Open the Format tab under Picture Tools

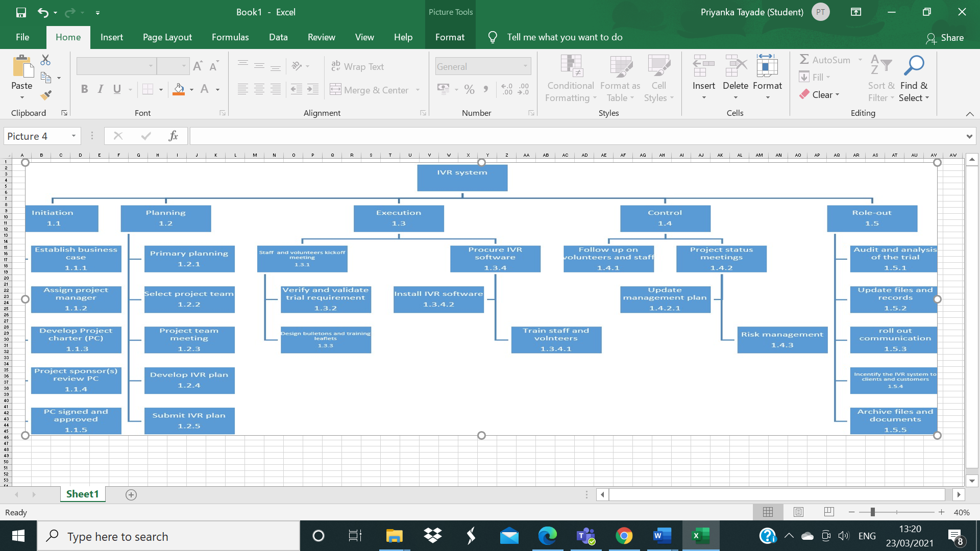450,37
